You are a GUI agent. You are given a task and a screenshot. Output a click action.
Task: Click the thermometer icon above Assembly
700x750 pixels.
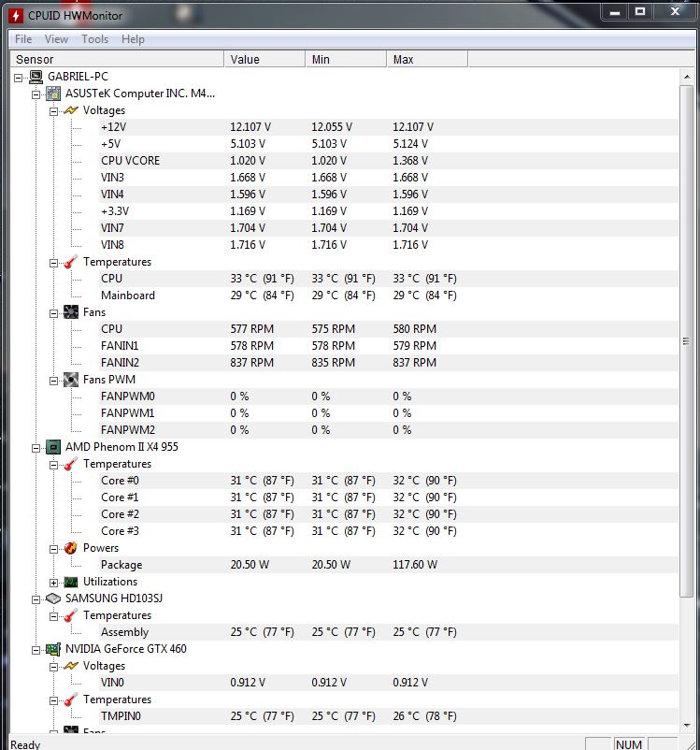tap(71, 615)
